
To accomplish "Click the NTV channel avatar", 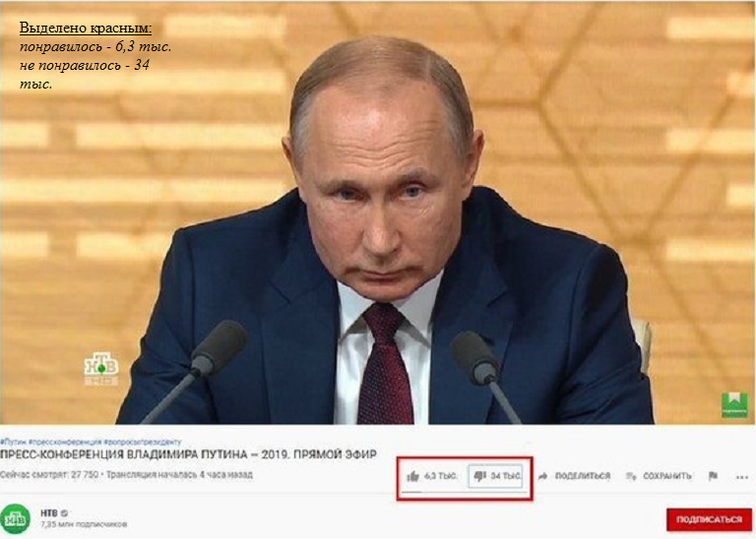I will [x=16, y=518].
